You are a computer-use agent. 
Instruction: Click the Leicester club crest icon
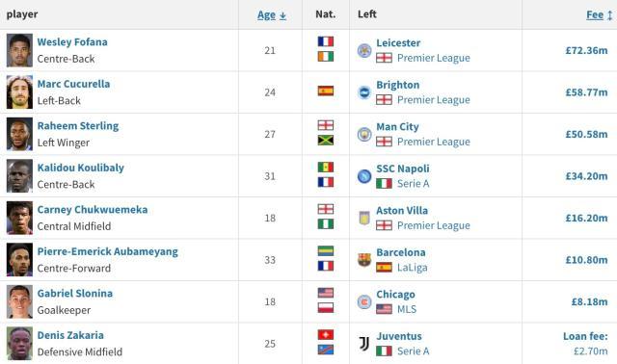point(364,50)
